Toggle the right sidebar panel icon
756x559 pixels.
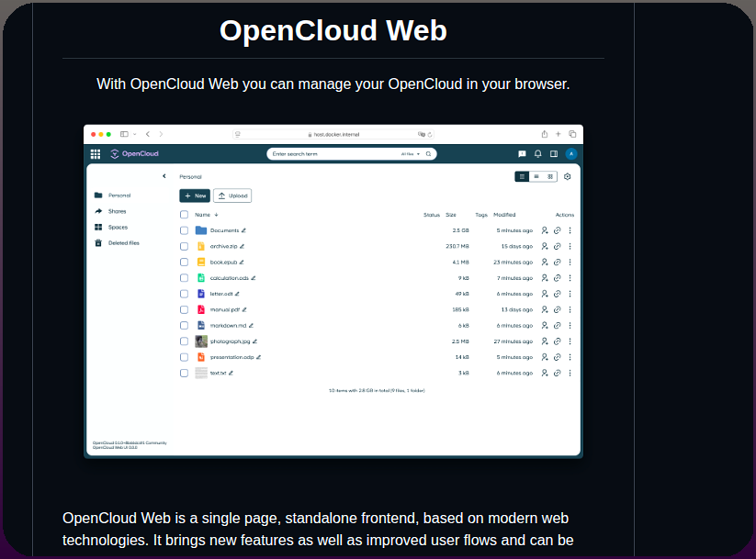554,153
